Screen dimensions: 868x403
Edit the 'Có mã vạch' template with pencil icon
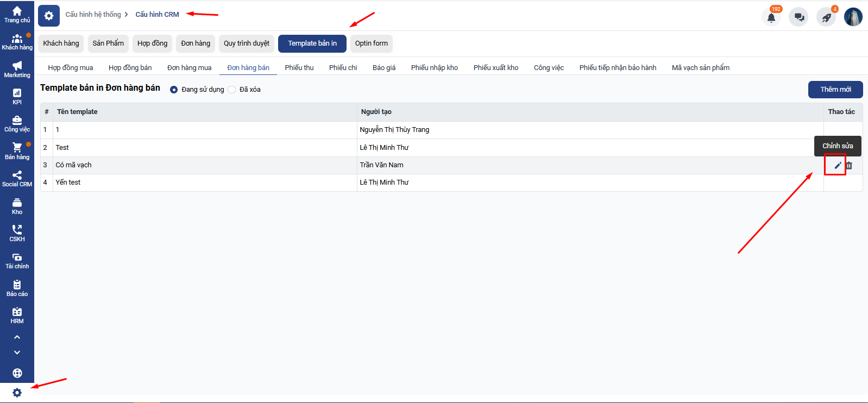pos(838,166)
